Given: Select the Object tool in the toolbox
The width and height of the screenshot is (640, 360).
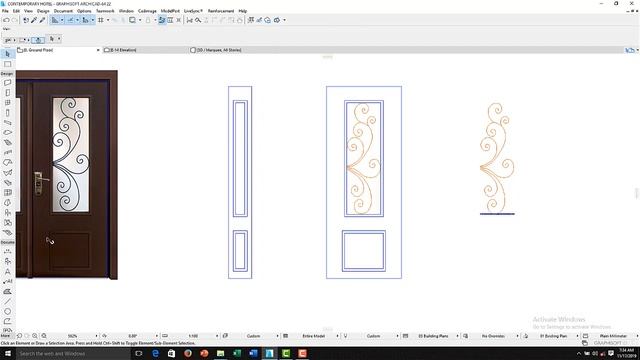Looking at the screenshot, I should coord(7,213).
